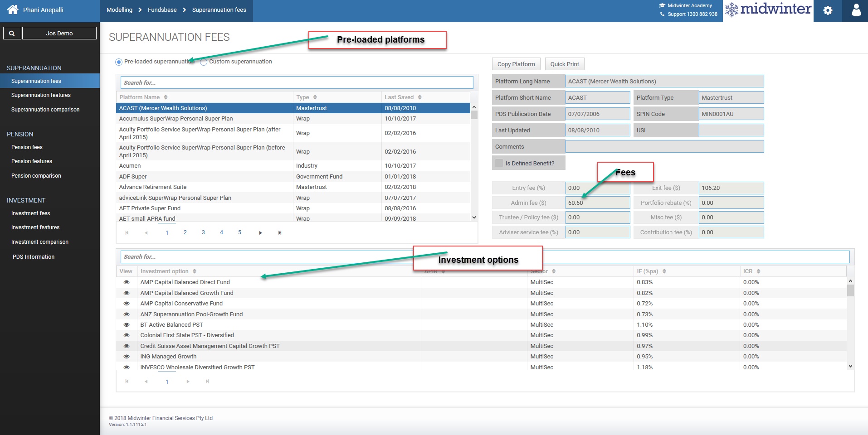Screen dimensions: 868x435
Task: Sort investment options by IF (%pa) column
Action: pyautogui.click(x=664, y=271)
